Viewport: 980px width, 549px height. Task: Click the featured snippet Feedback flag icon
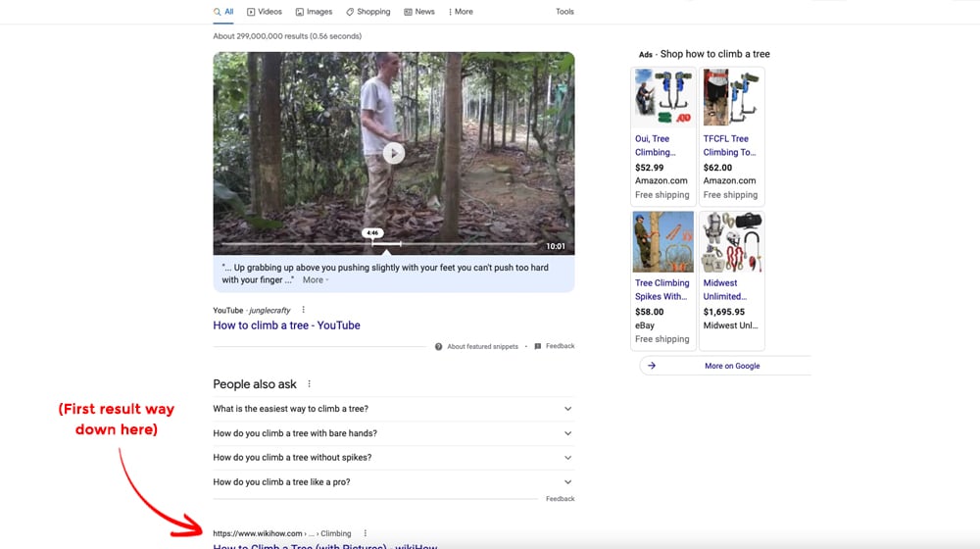point(537,346)
